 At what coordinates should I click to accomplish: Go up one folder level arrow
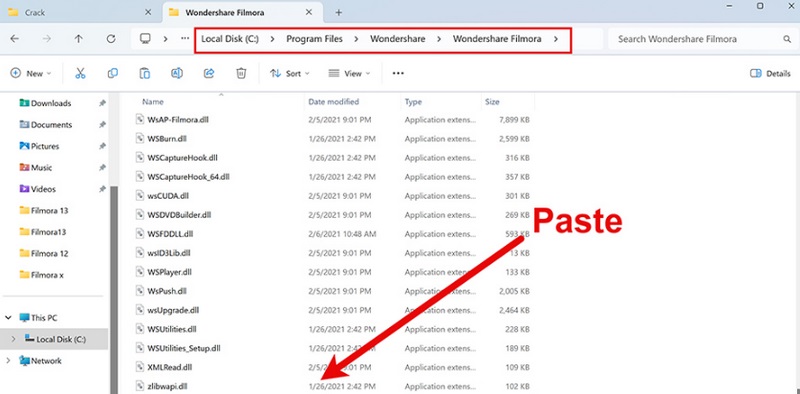[79, 39]
